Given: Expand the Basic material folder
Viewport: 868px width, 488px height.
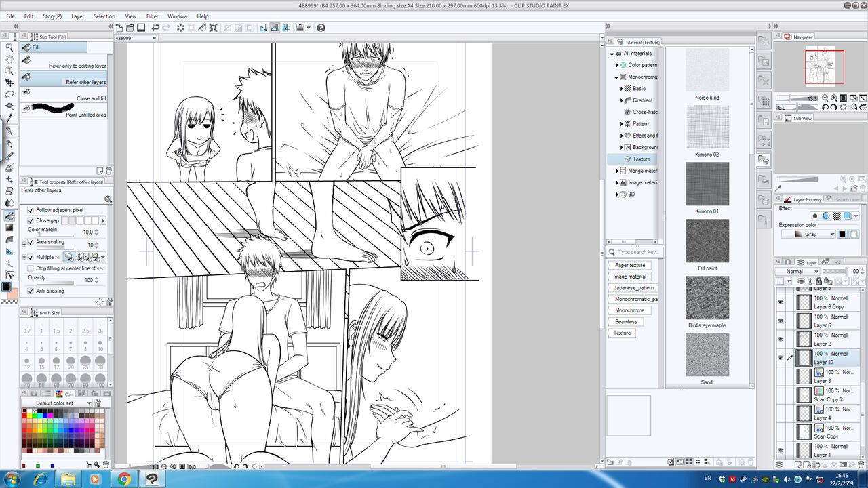Looking at the screenshot, I should coord(622,88).
